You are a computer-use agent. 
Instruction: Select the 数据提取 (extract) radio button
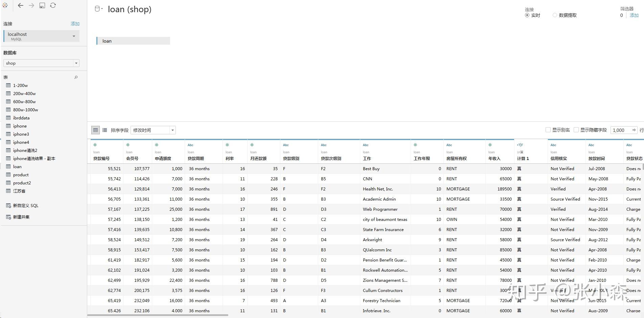pos(554,15)
